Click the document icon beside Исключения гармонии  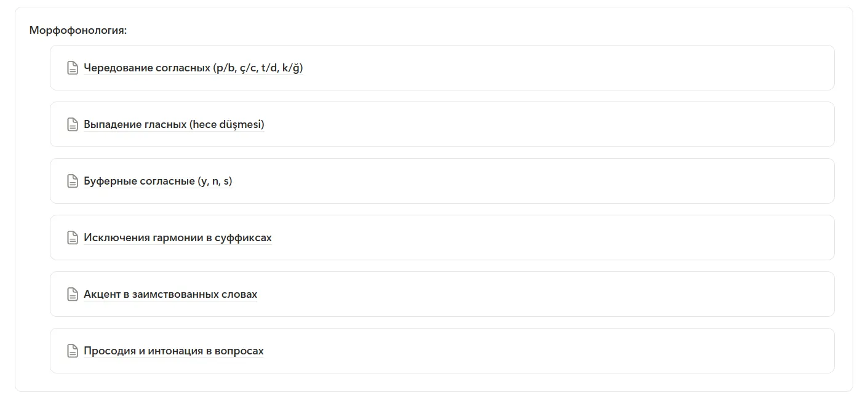(x=73, y=237)
